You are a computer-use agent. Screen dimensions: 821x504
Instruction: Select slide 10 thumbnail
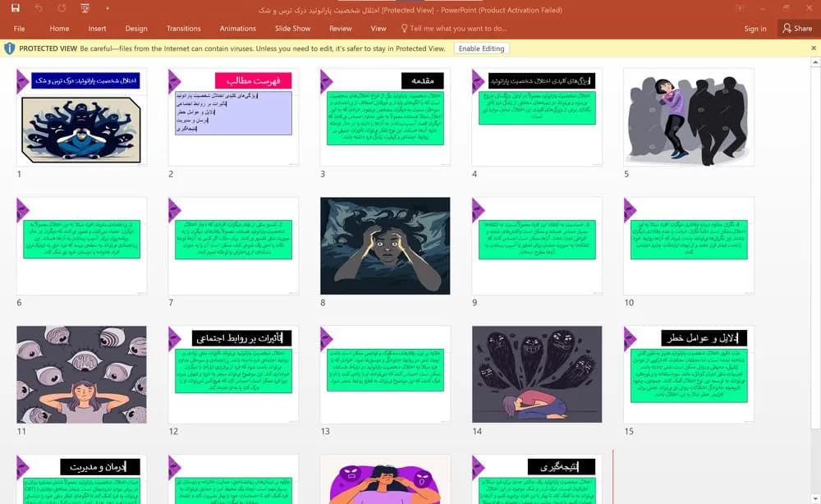pos(689,245)
